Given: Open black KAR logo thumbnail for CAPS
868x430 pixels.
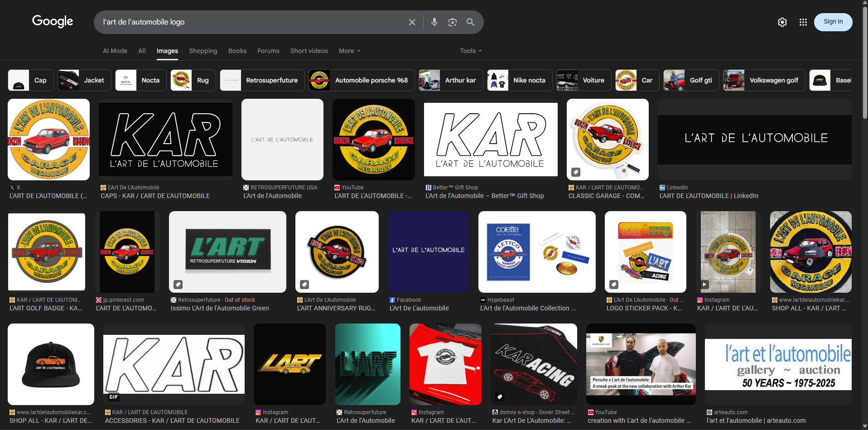Looking at the screenshot, I should [x=165, y=140].
